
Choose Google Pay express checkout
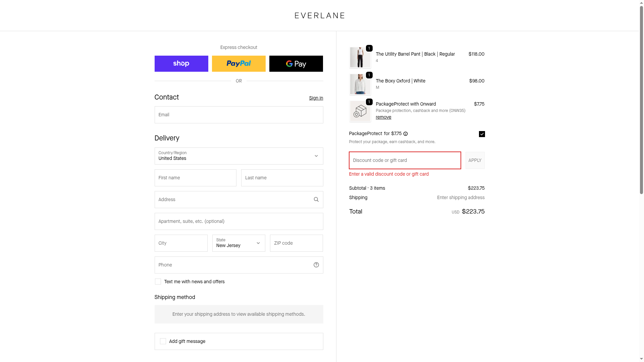pyautogui.click(x=296, y=64)
